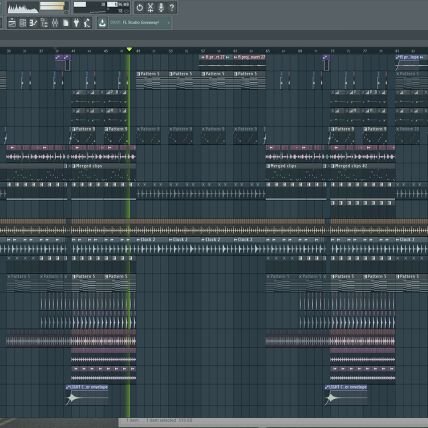Select the START envelope clip left of playhead
The image size is (428, 428).
(87, 395)
